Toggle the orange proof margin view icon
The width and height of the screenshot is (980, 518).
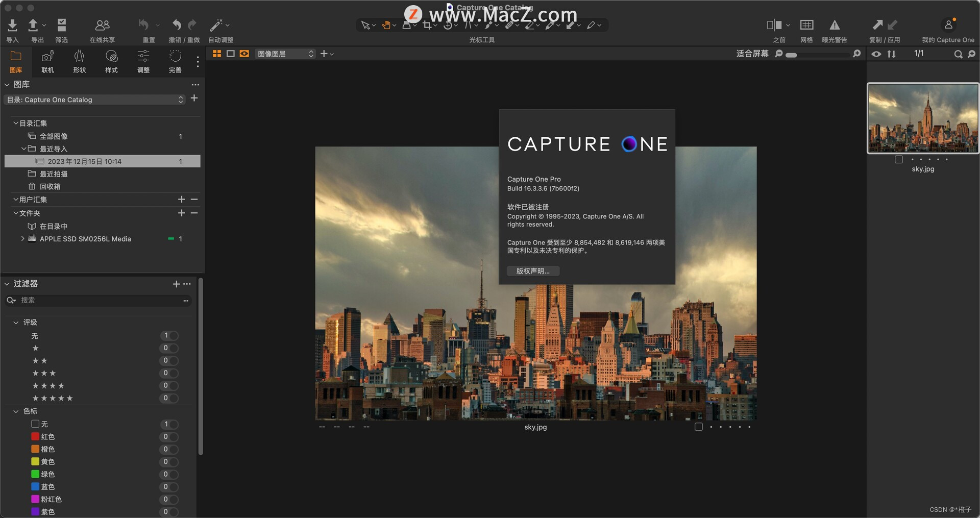244,54
